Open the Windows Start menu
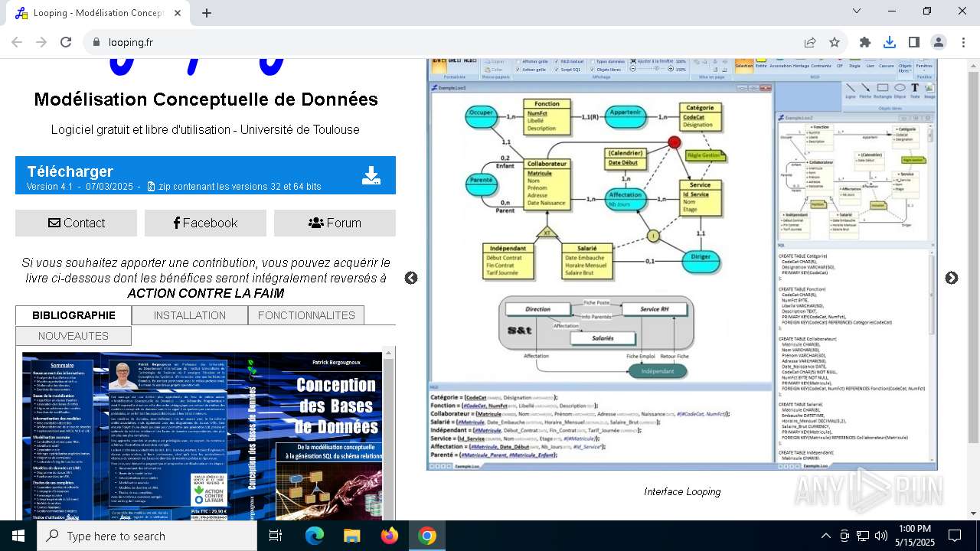This screenshot has height=551, width=980. click(18, 536)
